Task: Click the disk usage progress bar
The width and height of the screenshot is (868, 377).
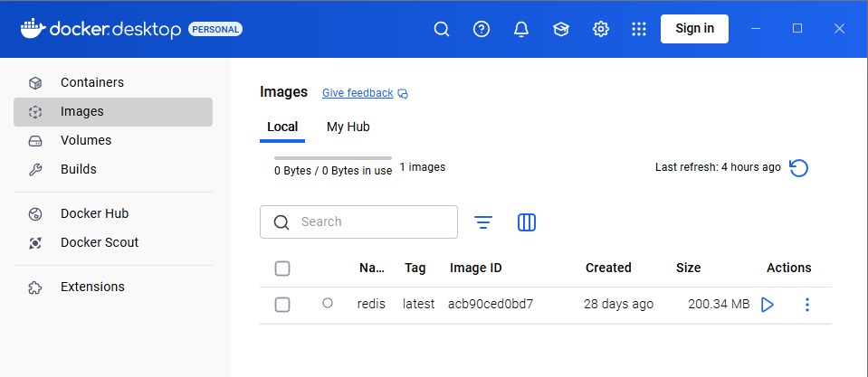Action: pos(333,158)
